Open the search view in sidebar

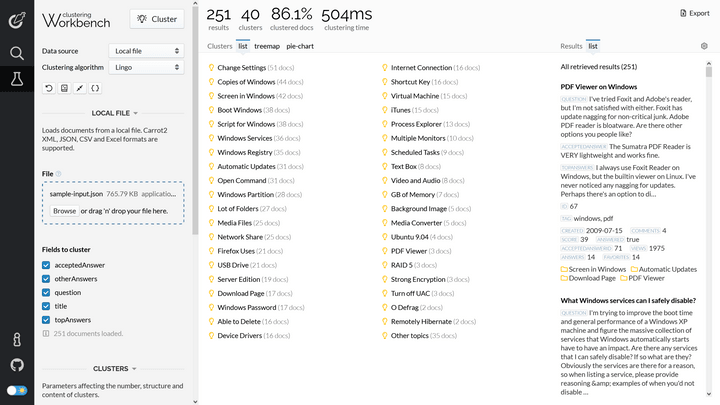point(17,53)
